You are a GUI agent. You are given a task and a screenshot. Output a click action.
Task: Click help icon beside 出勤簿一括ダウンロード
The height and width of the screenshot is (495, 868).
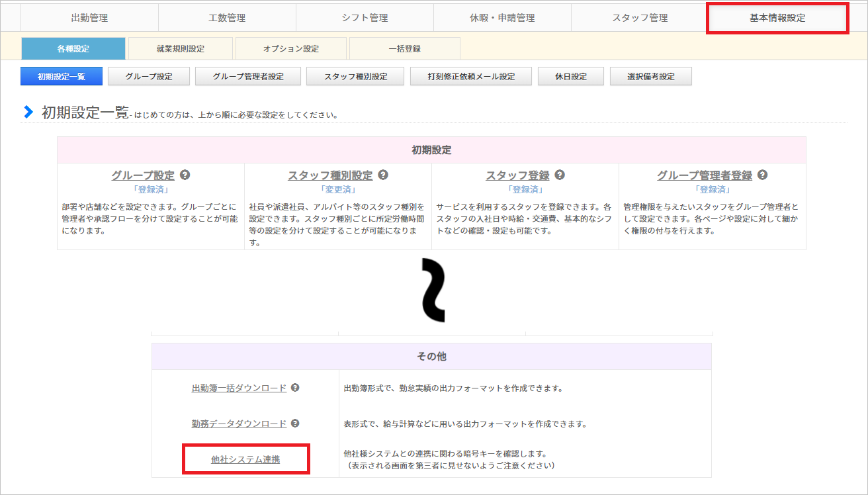click(295, 387)
